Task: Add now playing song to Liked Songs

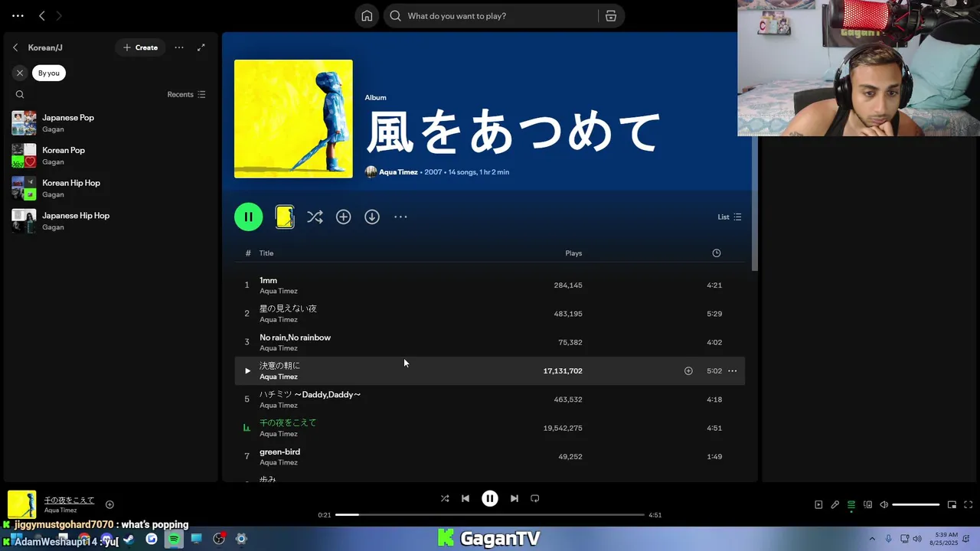Action: pyautogui.click(x=109, y=504)
